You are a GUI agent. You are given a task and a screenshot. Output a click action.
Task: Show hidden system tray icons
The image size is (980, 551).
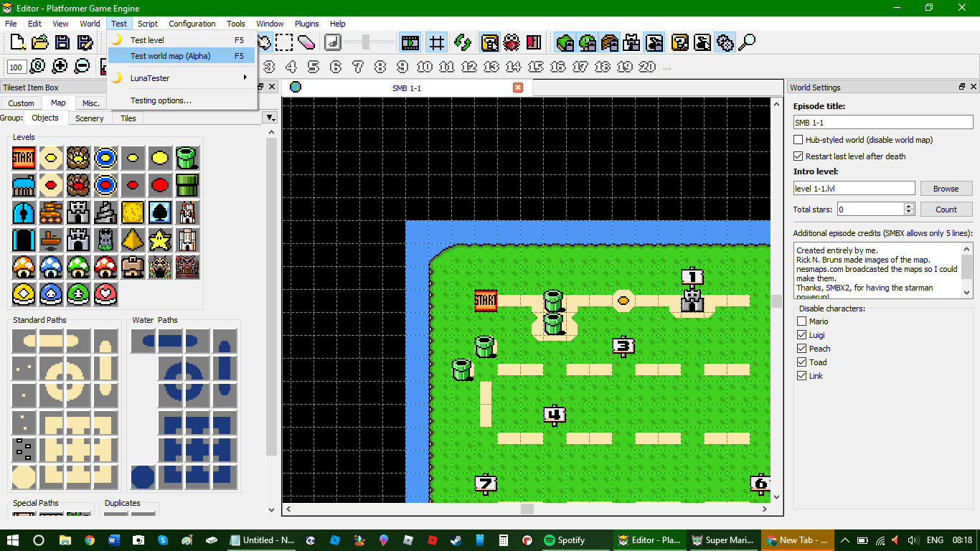coord(844,540)
